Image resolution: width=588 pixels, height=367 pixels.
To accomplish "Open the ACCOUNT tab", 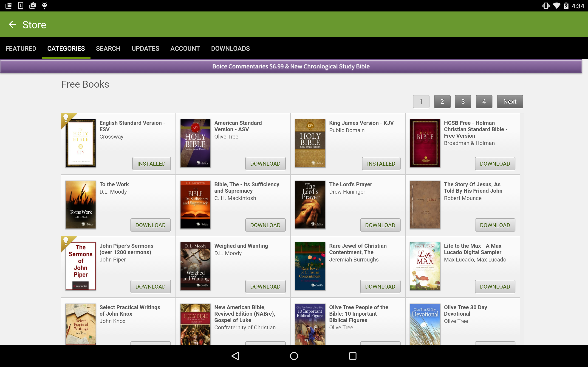I will [185, 48].
